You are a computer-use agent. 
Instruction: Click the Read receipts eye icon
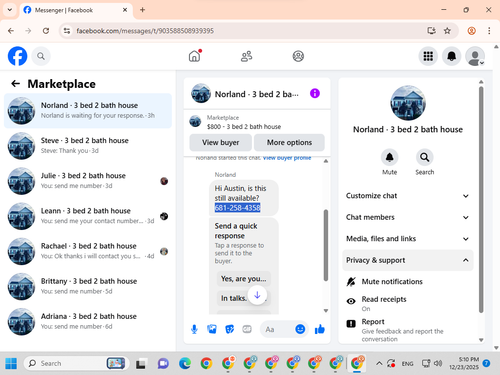[x=351, y=301]
